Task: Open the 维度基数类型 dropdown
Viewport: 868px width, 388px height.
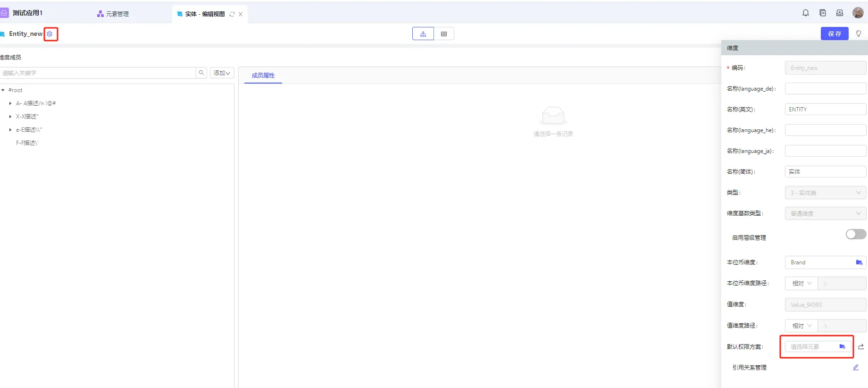Action: (x=826, y=213)
